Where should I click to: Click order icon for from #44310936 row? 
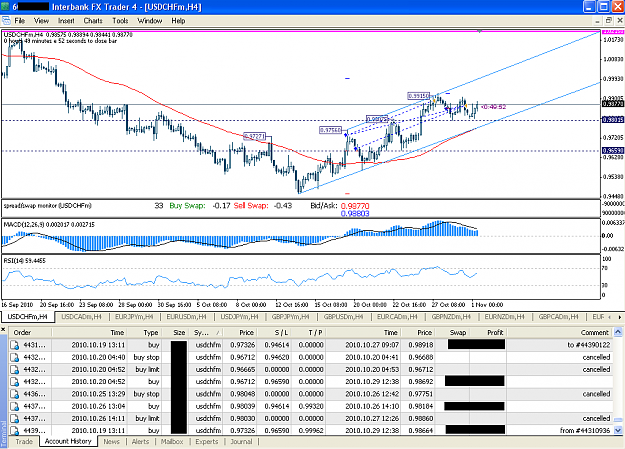[x=15, y=430]
